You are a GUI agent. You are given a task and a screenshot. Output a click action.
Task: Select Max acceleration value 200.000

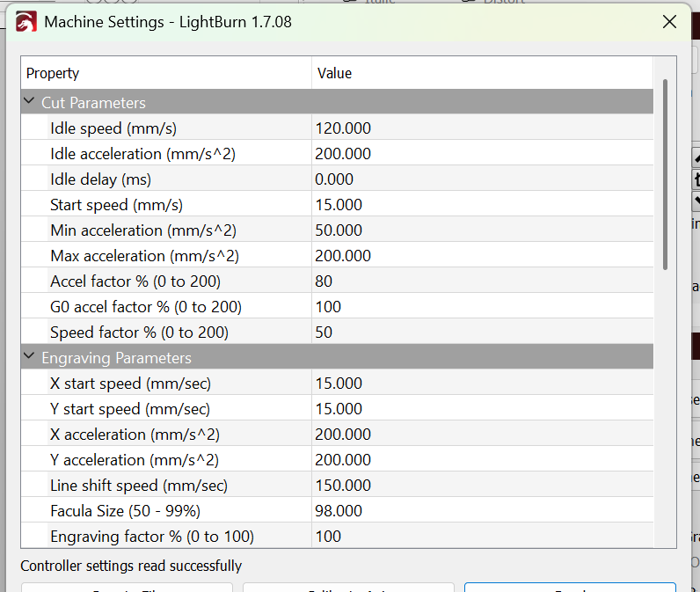point(343,255)
